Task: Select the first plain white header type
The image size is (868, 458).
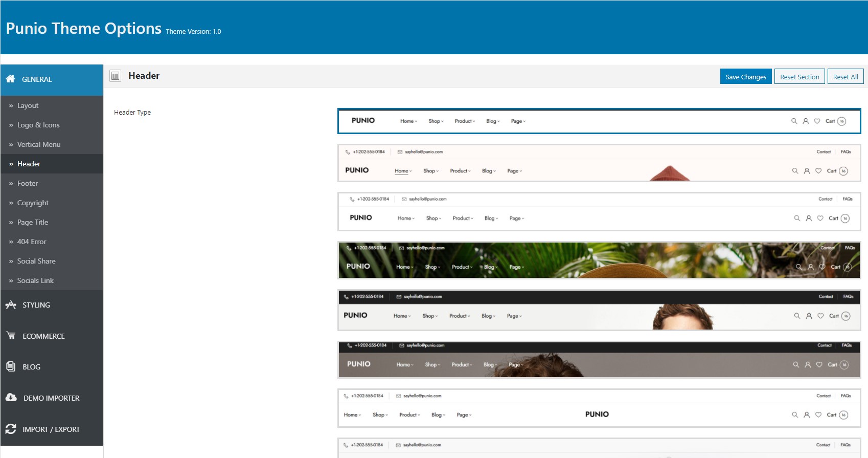Action: (599, 121)
